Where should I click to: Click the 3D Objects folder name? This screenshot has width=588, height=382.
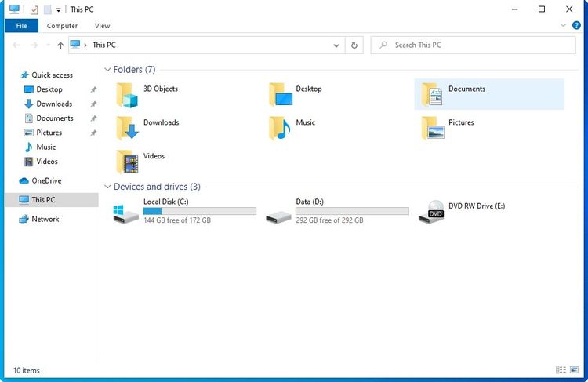point(161,89)
